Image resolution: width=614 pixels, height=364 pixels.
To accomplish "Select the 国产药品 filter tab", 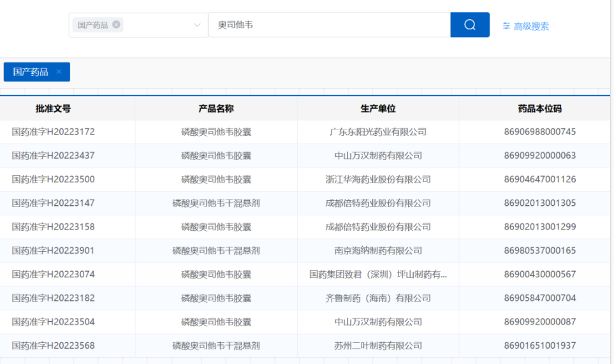I will pyautogui.click(x=31, y=72).
